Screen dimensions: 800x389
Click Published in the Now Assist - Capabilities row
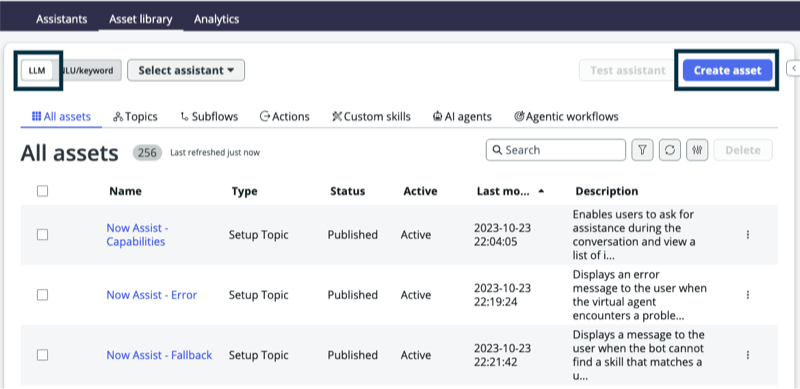pos(353,235)
